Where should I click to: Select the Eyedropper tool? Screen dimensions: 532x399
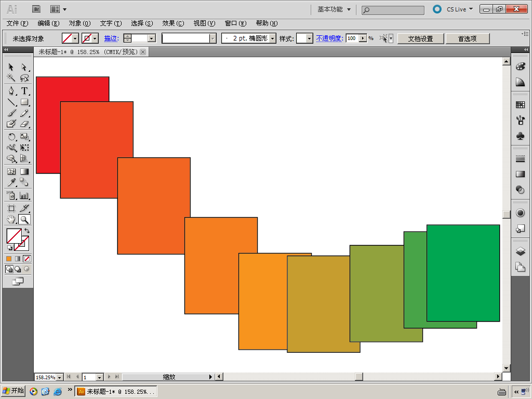tap(11, 182)
